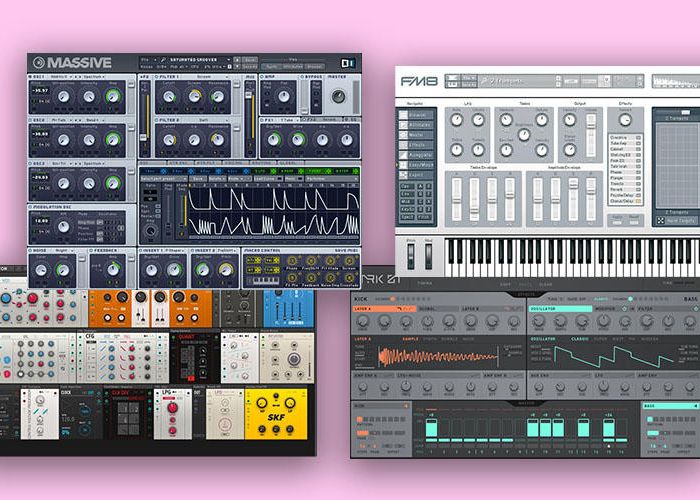Click step 9 in TRK-01 bass sequencer
Viewport: 700px width, 500px height.
(533, 429)
